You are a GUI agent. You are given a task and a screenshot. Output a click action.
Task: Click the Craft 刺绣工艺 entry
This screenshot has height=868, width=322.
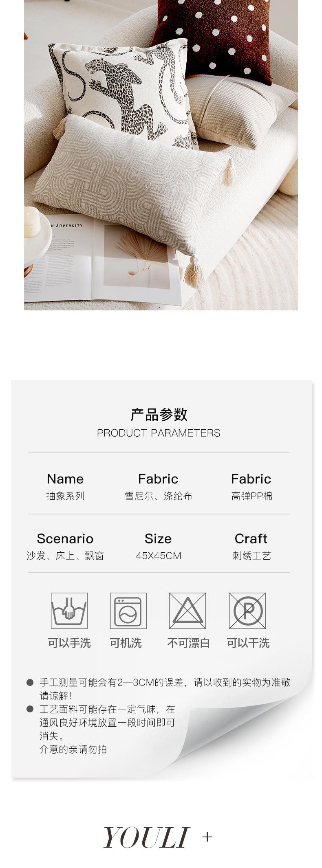click(x=251, y=546)
